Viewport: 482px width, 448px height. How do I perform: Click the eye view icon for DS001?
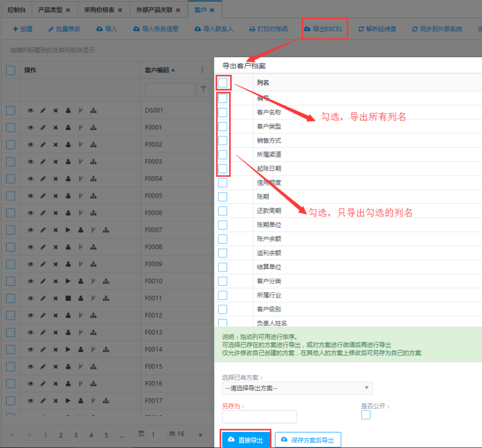point(31,111)
